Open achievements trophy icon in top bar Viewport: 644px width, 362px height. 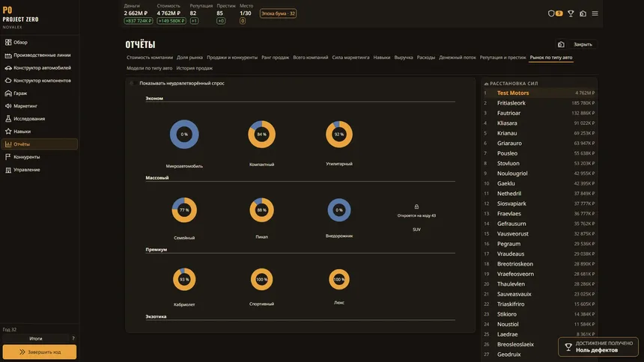pos(571,13)
